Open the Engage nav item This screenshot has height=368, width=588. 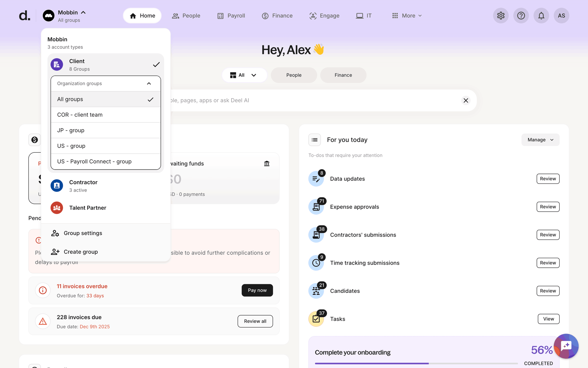pos(325,16)
